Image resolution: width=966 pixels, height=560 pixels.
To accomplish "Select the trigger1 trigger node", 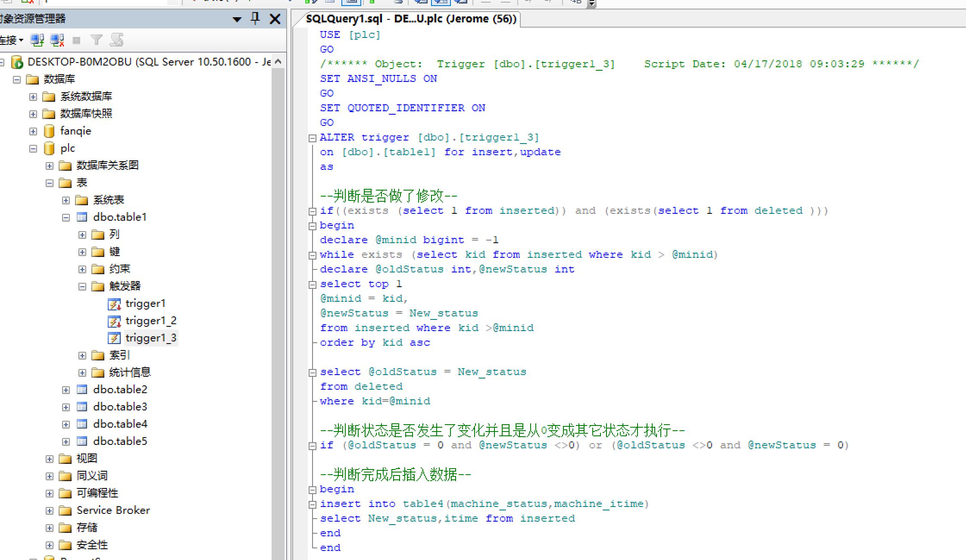I will point(145,303).
